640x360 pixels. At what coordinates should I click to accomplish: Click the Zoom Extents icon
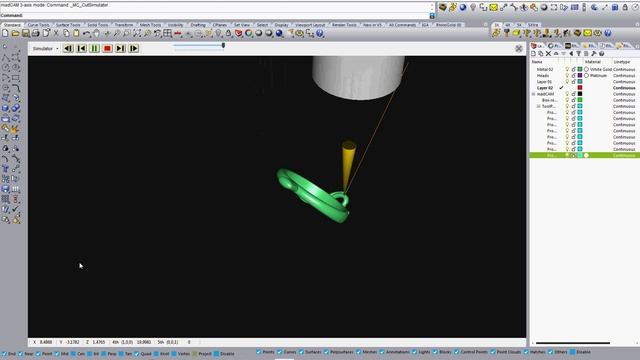[137, 33]
